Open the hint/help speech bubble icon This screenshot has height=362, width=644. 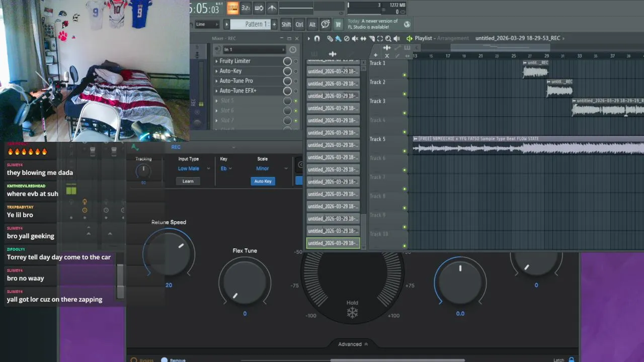[x=326, y=24]
